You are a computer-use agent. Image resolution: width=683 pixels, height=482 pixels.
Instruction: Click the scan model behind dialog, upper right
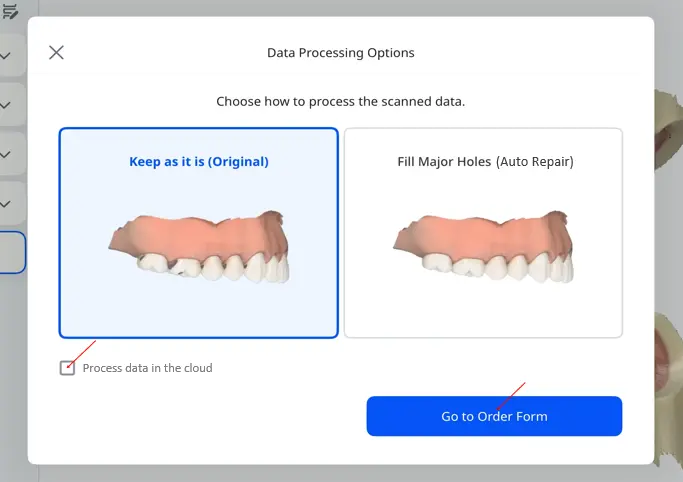[x=669, y=131]
